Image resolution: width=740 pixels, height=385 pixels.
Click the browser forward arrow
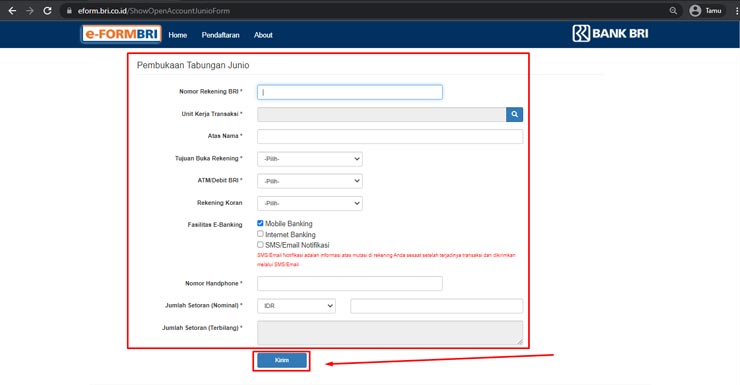pos(30,10)
